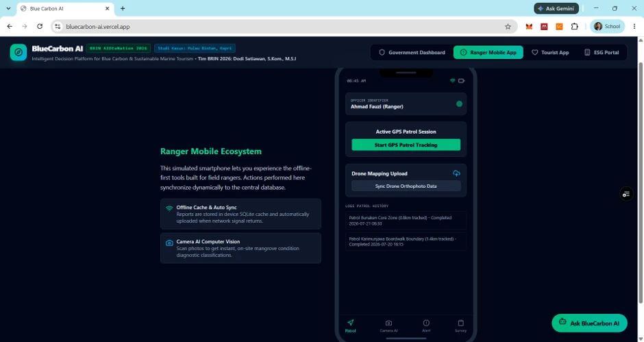644x342 pixels.
Task: Sync Drone Orthophoto Data
Action: (406, 186)
